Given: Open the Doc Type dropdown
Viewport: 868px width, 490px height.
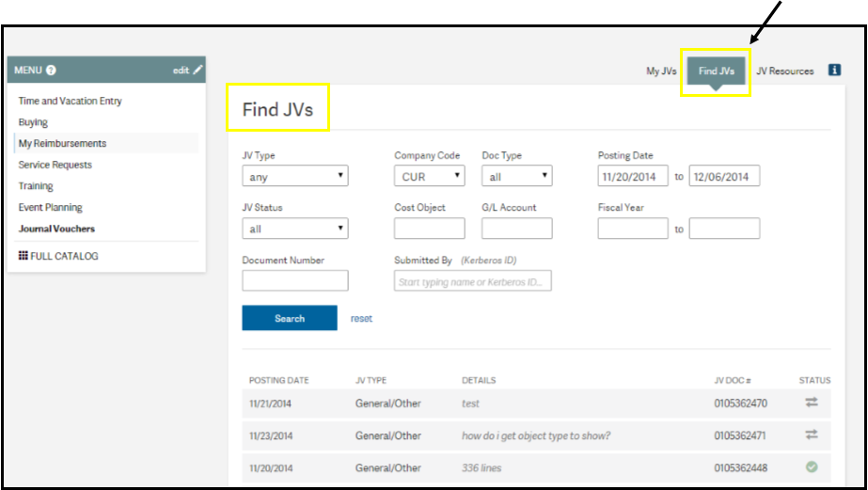Looking at the screenshot, I should [x=516, y=176].
